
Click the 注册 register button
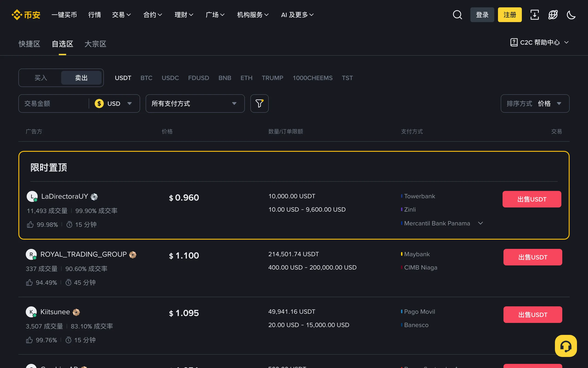pyautogui.click(x=510, y=15)
